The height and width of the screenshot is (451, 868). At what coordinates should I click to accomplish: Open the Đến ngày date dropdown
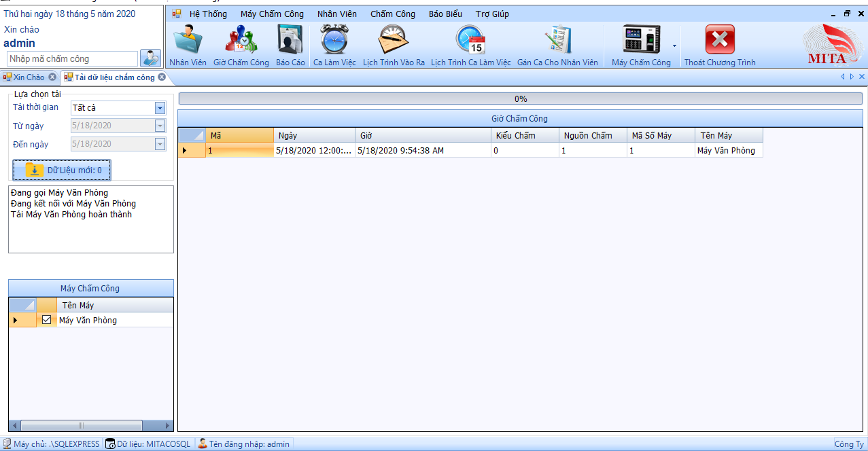pos(160,144)
